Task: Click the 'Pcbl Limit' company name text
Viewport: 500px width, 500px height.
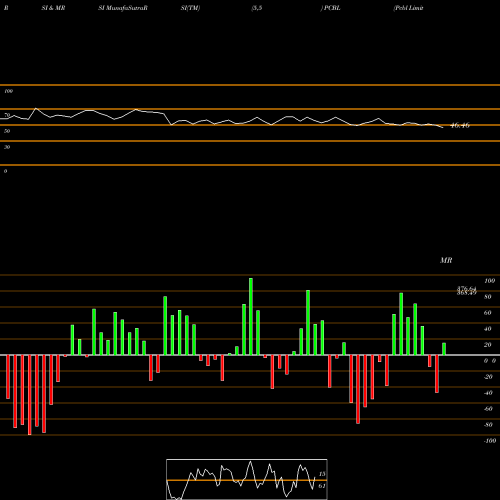Action: tap(408, 8)
